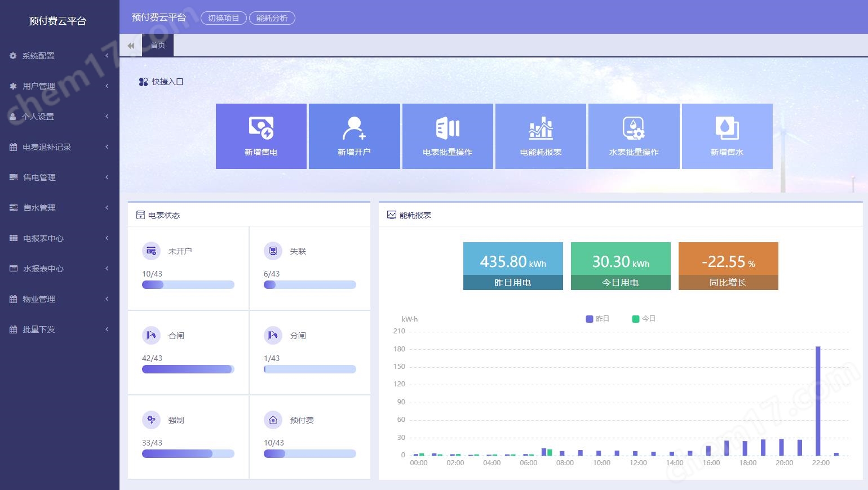Click the 新增售水 water drop icon
This screenshot has width=868, height=490.
tap(727, 128)
